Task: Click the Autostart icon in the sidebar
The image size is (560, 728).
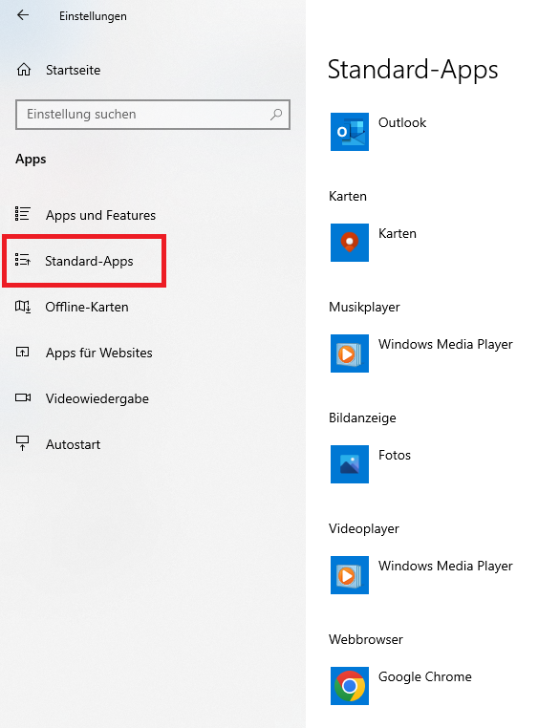Action: point(23,443)
